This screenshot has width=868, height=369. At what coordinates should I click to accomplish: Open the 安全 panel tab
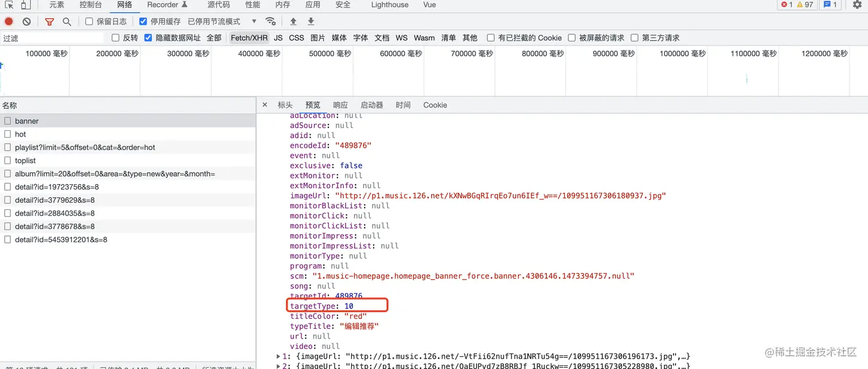point(343,5)
